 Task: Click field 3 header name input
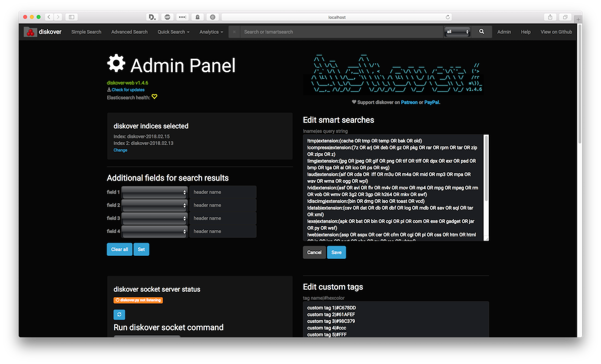223,218
